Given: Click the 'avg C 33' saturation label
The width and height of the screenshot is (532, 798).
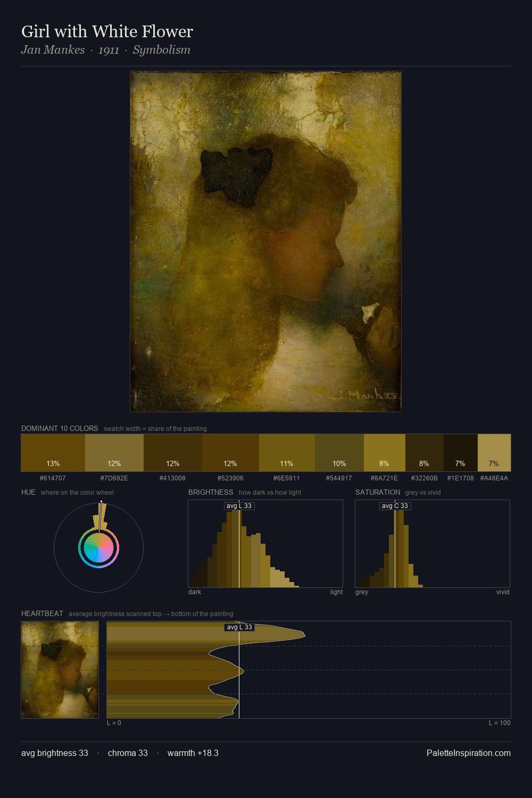Looking at the screenshot, I should pyautogui.click(x=395, y=506).
